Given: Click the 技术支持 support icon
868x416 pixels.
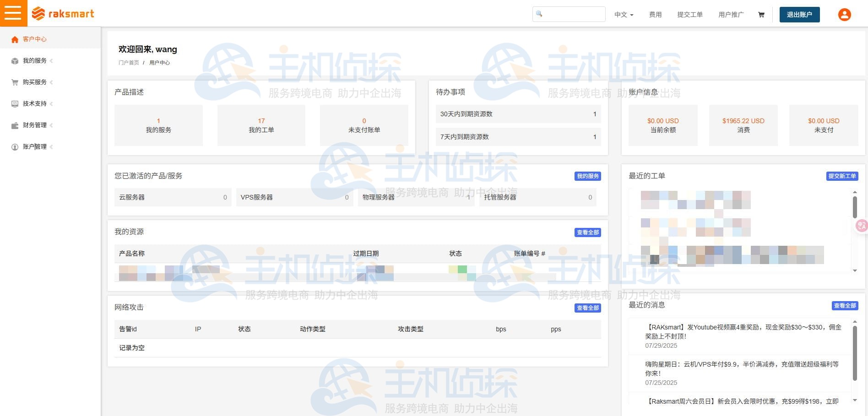Looking at the screenshot, I should [x=14, y=104].
